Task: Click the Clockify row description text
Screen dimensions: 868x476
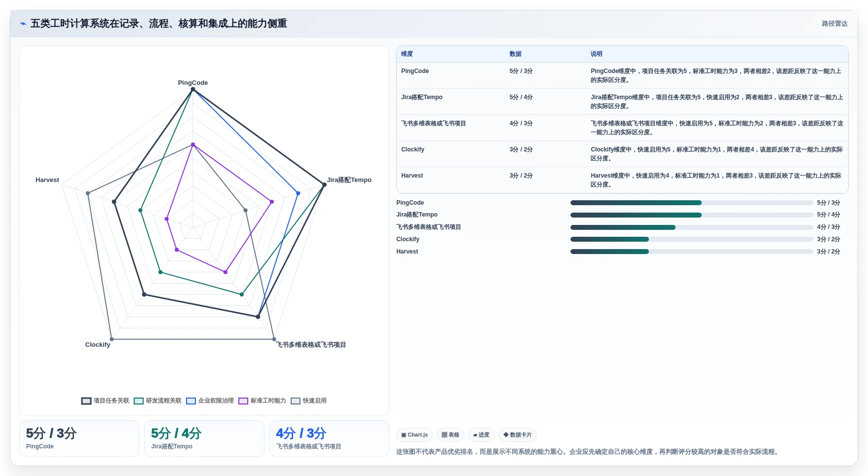Action: [x=717, y=154]
